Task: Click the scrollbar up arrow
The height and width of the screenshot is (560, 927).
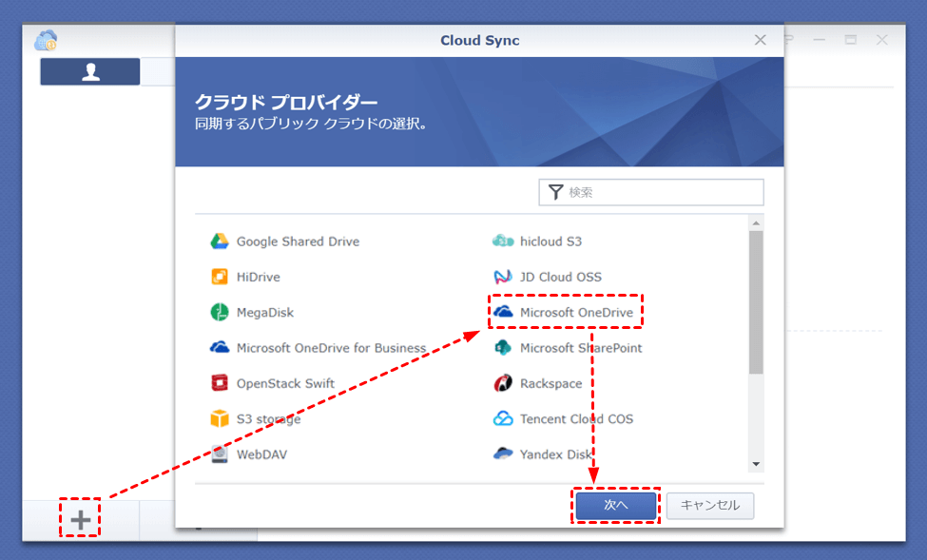Action: (x=756, y=222)
